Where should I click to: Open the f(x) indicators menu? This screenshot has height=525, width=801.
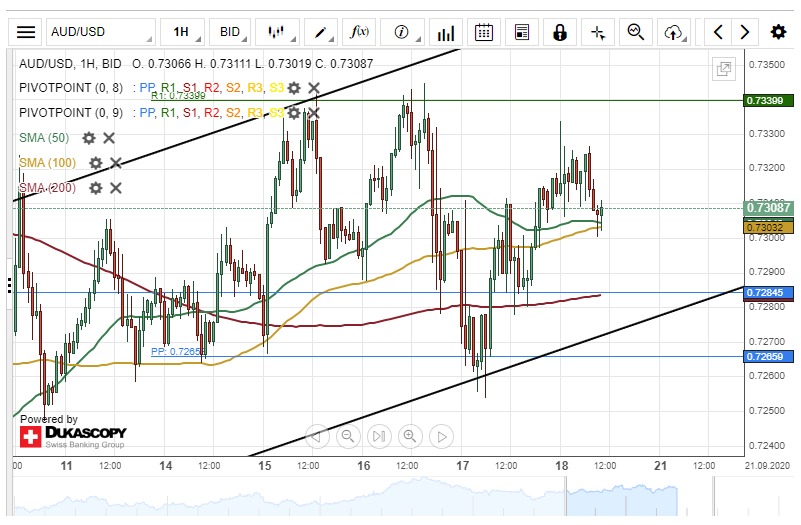[359, 32]
